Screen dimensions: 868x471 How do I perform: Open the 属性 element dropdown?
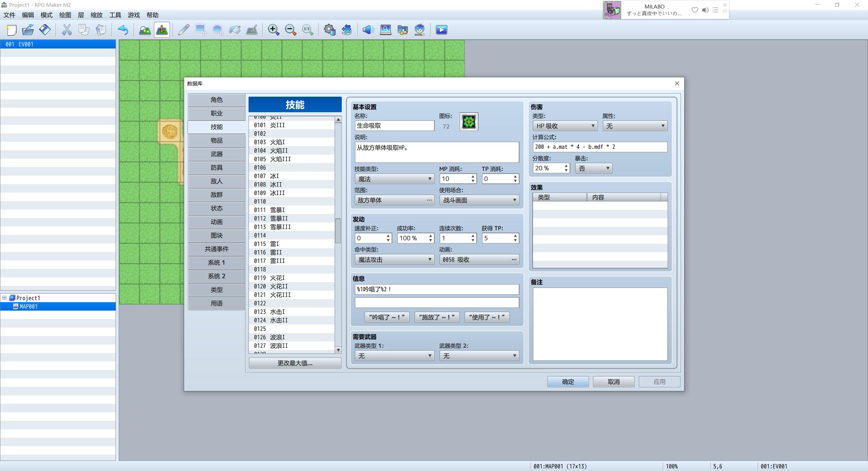(635, 126)
